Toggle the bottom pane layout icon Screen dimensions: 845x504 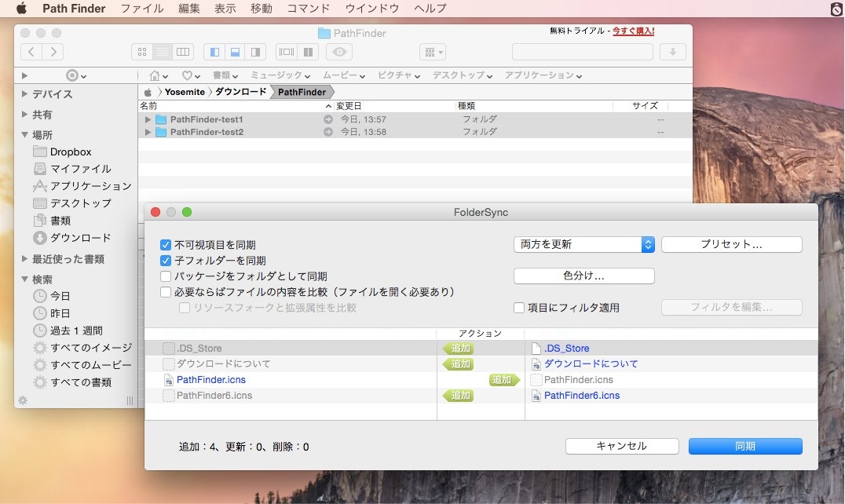click(x=235, y=52)
